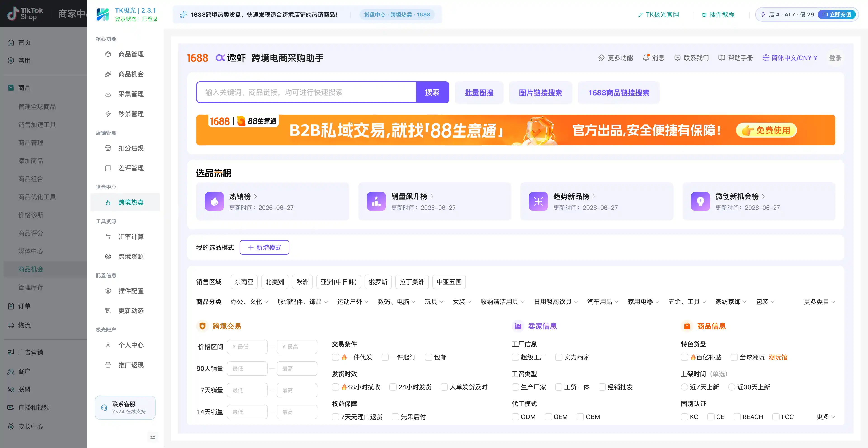This screenshot has width=868, height=448.
Task: Check the 百亿补贴 checkbox
Action: point(684,357)
